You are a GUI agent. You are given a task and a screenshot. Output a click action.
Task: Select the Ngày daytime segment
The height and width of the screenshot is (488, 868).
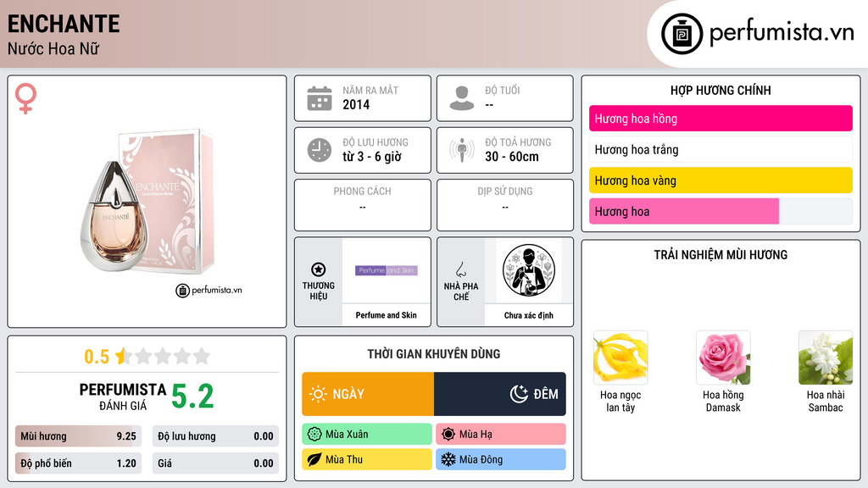(x=368, y=394)
